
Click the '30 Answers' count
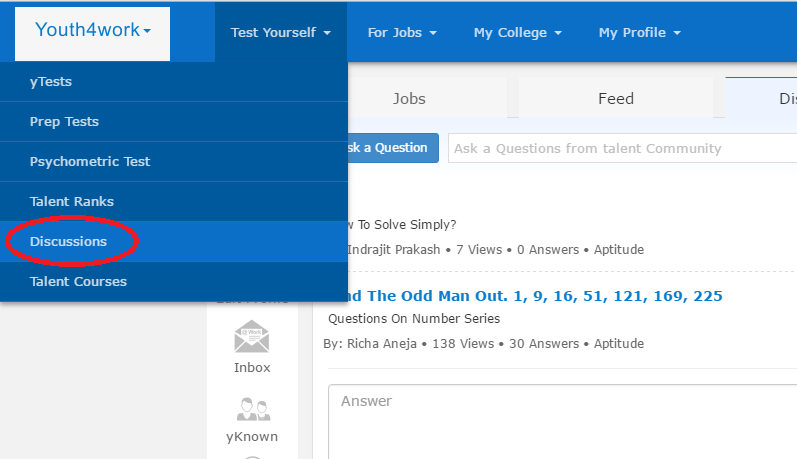(x=544, y=344)
